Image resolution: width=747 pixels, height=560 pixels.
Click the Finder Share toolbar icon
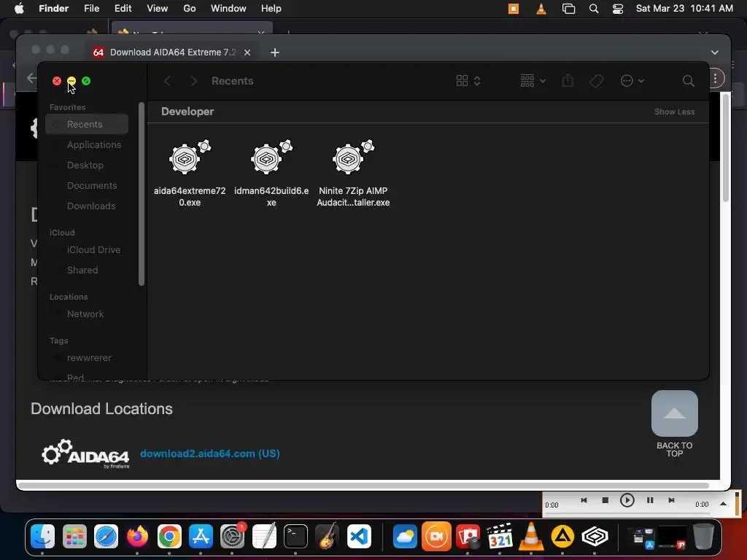pos(568,80)
